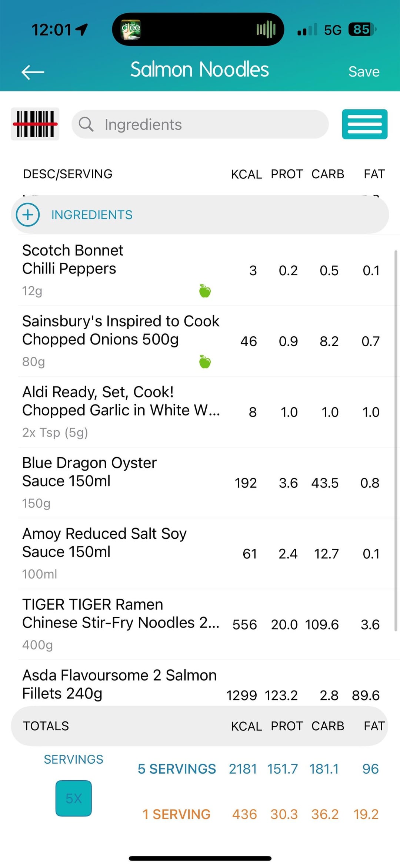Tap the SERVINGS label
This screenshot has width=400, height=868.
73,759
